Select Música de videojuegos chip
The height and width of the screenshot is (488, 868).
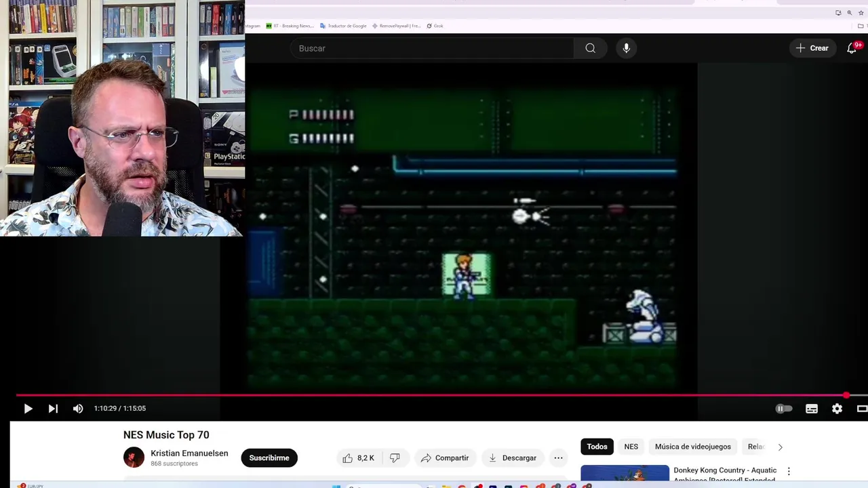tap(693, 447)
